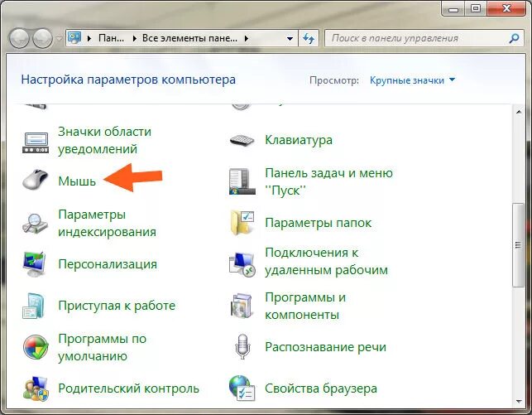The height and width of the screenshot is (415, 532).
Task: Minimize the Control Panel window
Action: click(x=453, y=8)
